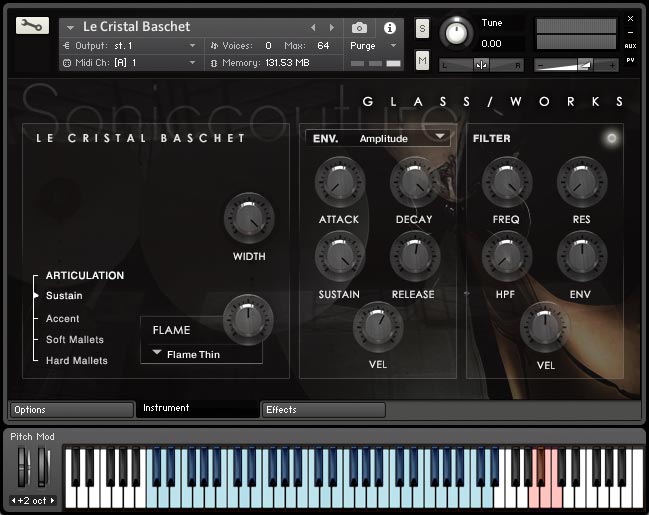This screenshot has height=515, width=649.
Task: Shift keyboard octave down arrow
Action: click(x=13, y=501)
